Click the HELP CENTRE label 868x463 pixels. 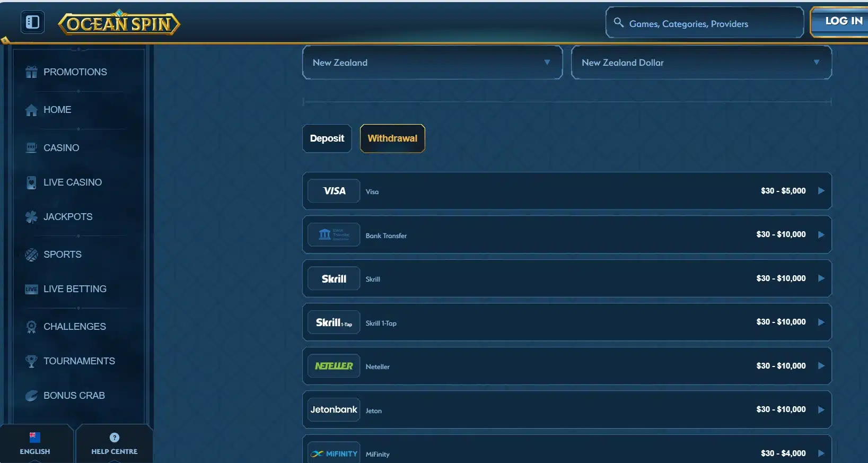click(x=115, y=451)
